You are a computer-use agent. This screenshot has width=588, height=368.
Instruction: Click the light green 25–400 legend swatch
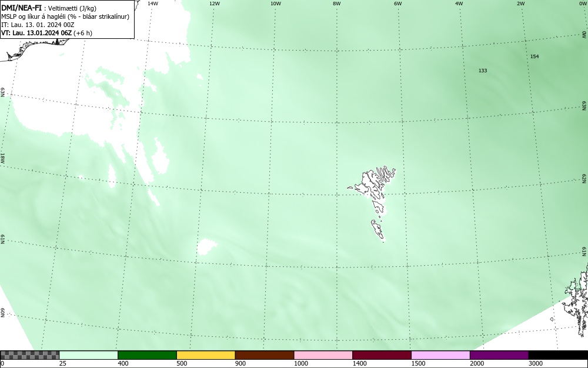click(89, 355)
